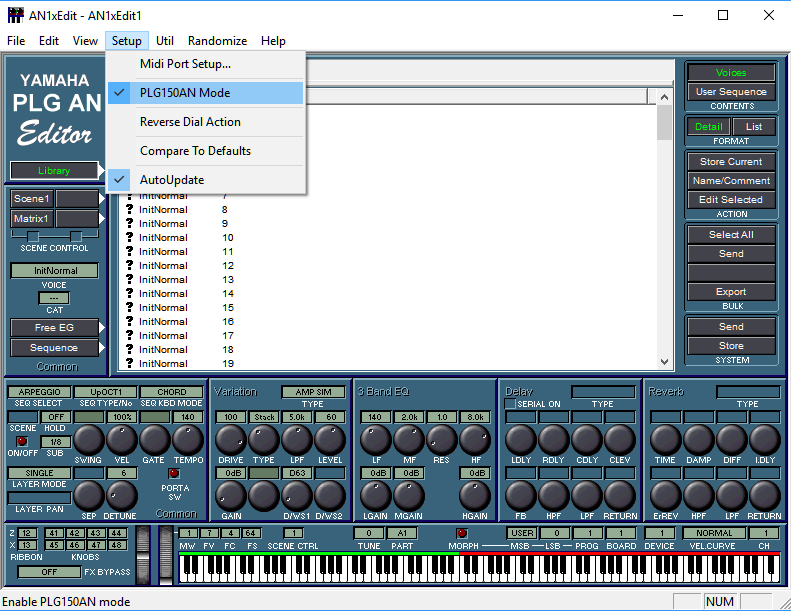The width and height of the screenshot is (791, 611).
Task: Expand the Sequence panel arrow
Action: [101, 348]
